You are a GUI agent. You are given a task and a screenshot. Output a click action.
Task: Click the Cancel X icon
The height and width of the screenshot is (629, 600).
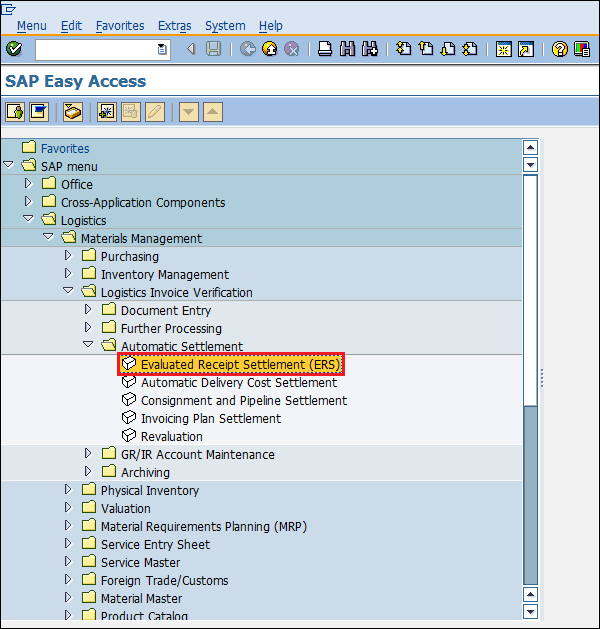[x=292, y=49]
